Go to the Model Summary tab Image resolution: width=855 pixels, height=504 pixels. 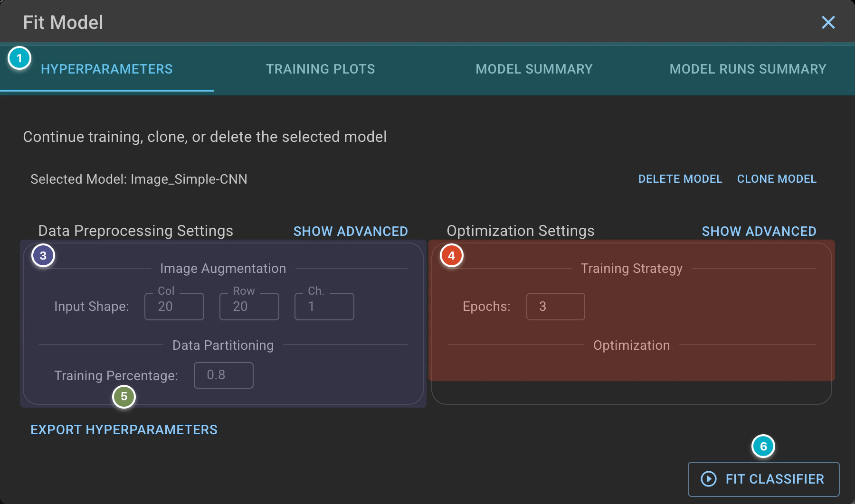coord(534,69)
